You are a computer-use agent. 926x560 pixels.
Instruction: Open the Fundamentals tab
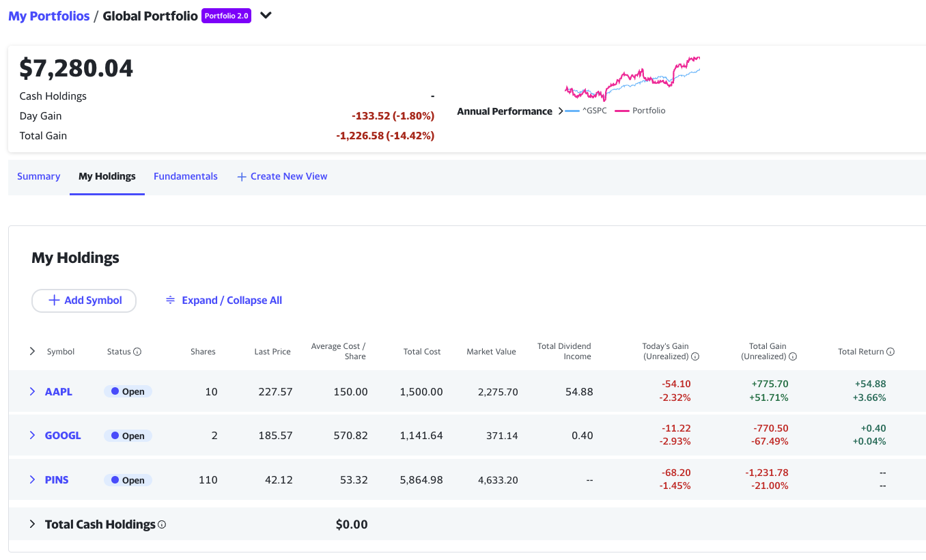pos(186,176)
